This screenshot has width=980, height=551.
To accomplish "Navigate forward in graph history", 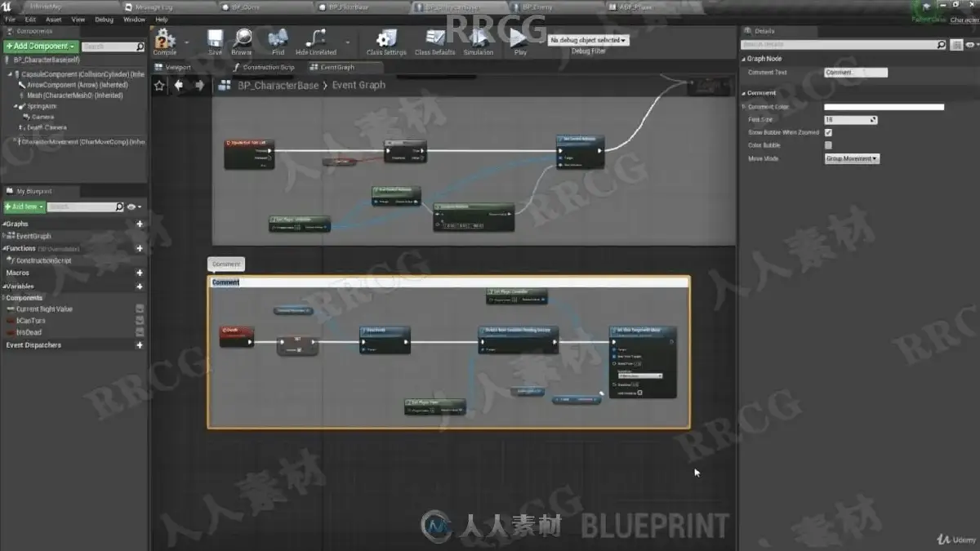I will click(x=199, y=85).
